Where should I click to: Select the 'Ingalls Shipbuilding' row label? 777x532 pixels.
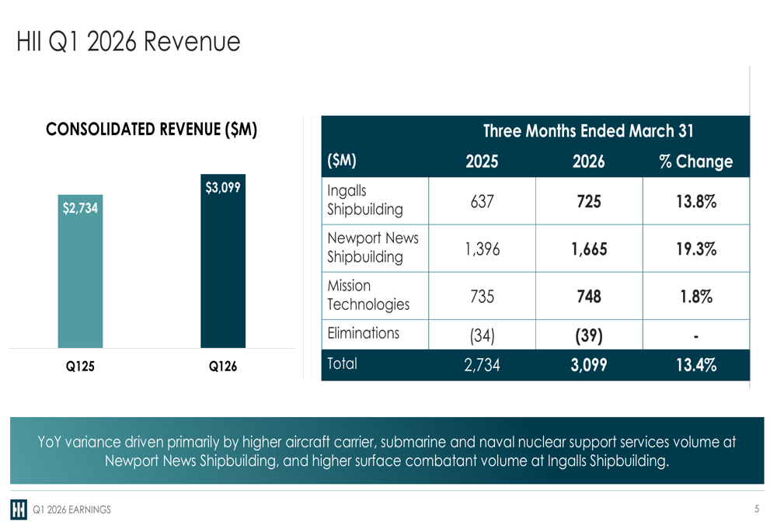[365, 200]
